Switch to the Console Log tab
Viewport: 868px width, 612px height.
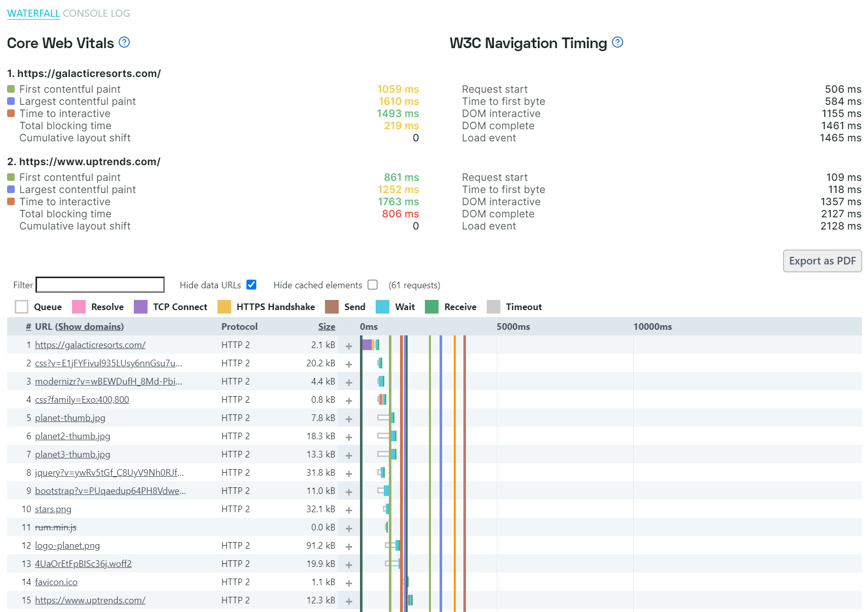pyautogui.click(x=96, y=14)
